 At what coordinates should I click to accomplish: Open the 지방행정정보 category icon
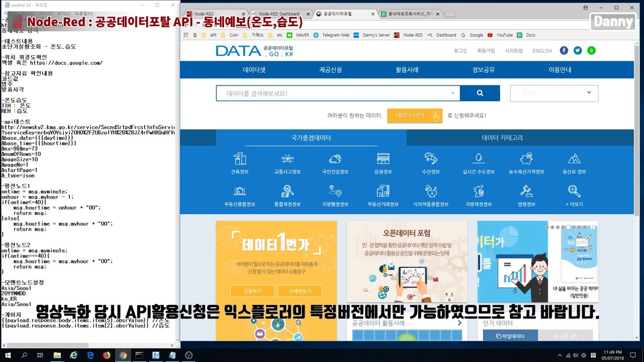(x=335, y=191)
